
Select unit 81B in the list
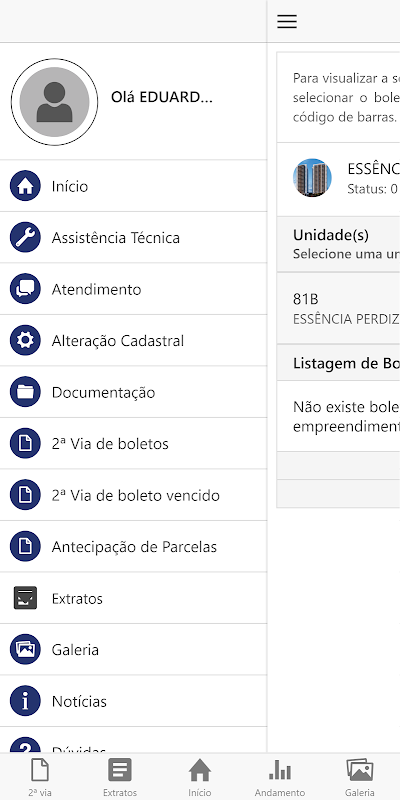click(338, 308)
